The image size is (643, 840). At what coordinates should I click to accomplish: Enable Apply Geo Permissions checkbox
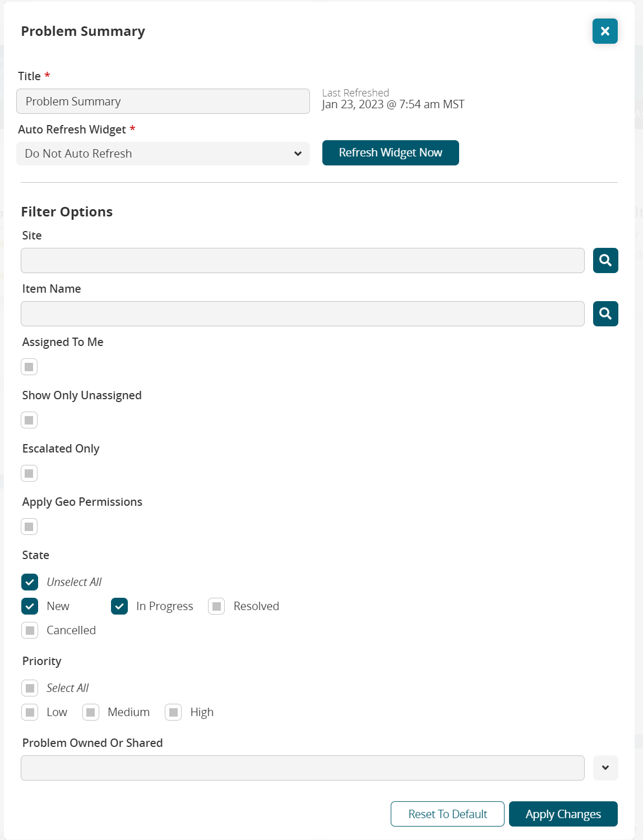[x=29, y=527]
